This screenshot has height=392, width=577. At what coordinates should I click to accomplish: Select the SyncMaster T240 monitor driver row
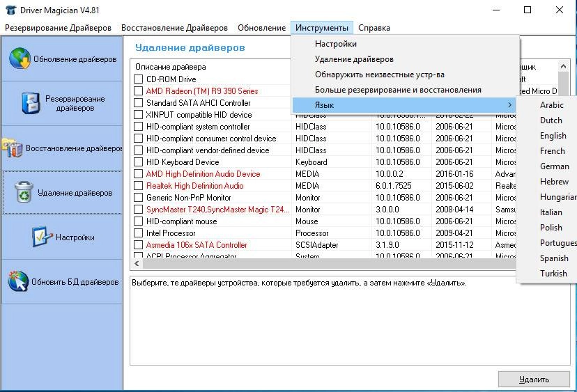pyautogui.click(x=218, y=210)
